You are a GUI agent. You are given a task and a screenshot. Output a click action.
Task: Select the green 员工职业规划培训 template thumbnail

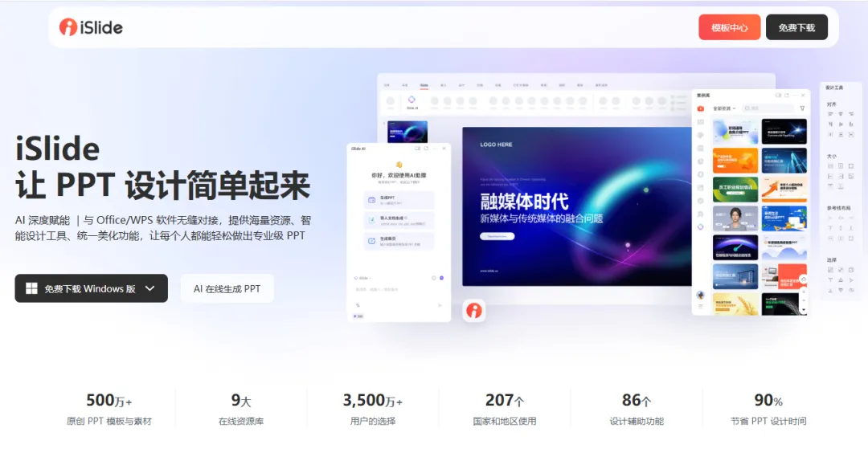tap(735, 189)
